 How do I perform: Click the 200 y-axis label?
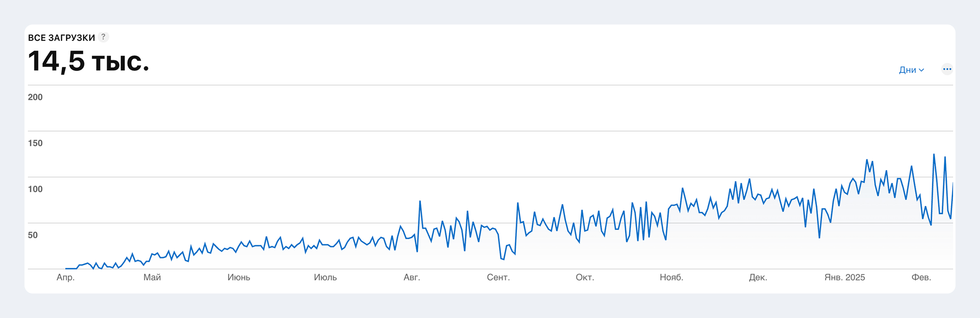[x=35, y=97]
